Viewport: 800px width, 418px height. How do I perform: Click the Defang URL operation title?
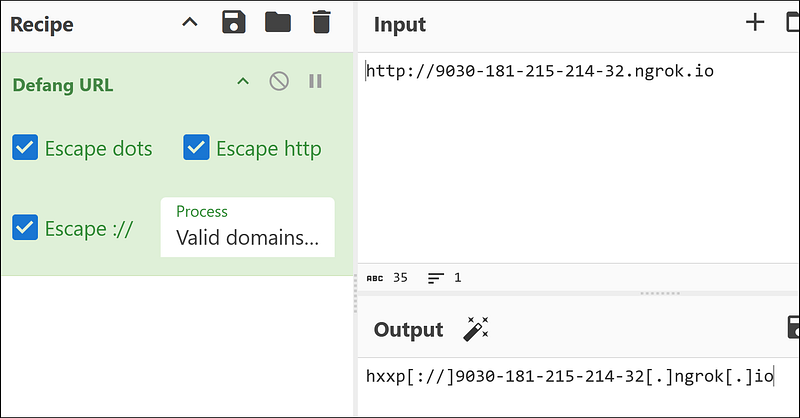point(63,85)
